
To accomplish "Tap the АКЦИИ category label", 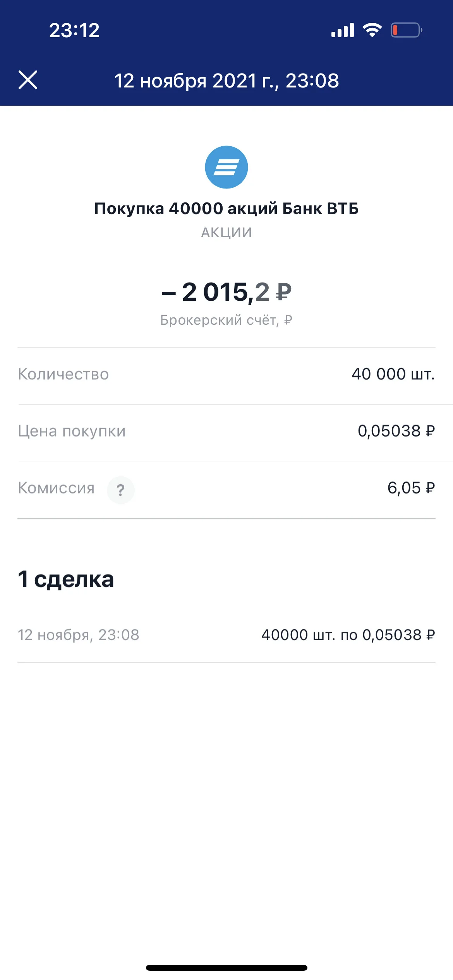I will click(x=226, y=232).
